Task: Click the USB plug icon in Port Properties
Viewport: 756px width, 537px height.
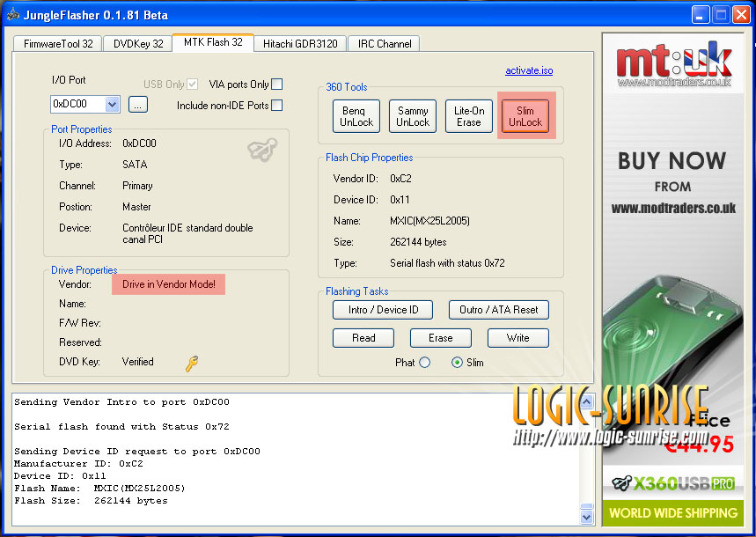Action: (x=263, y=149)
